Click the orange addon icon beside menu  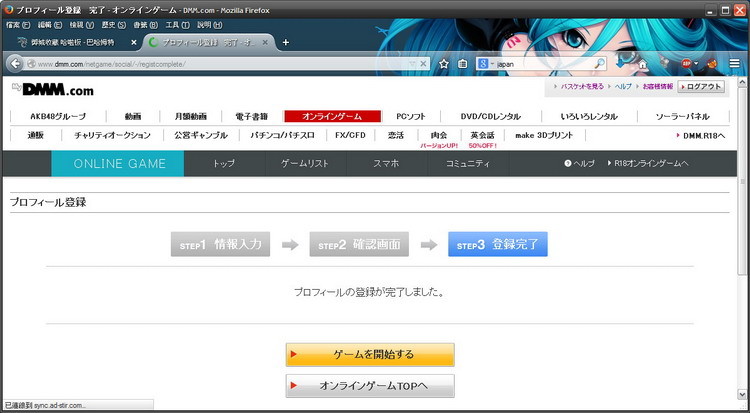point(712,64)
